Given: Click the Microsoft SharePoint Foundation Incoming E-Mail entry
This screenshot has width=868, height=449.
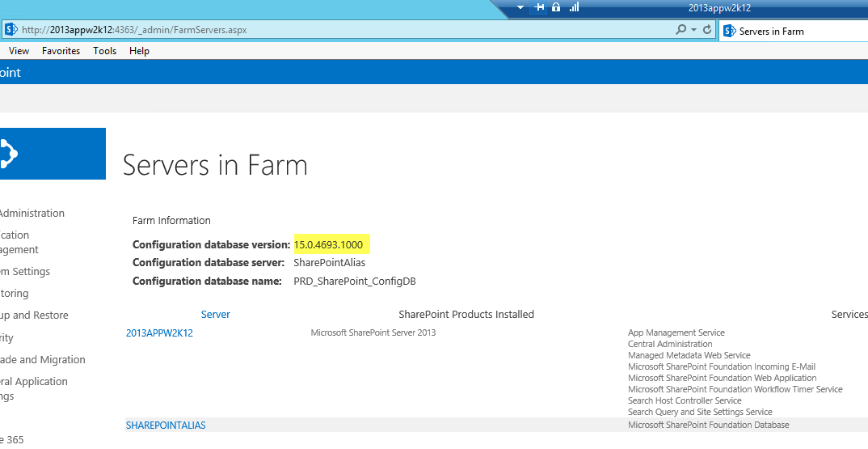Looking at the screenshot, I should coord(721,366).
